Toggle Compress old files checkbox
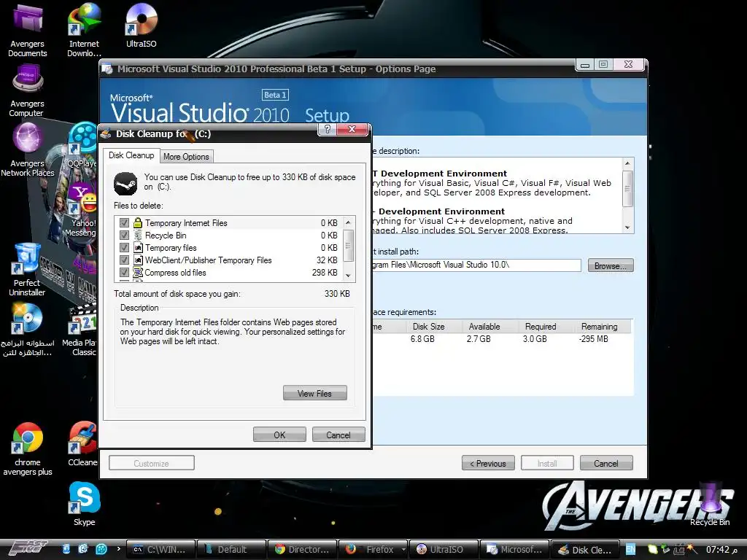The height and width of the screenshot is (560, 747). (124, 273)
